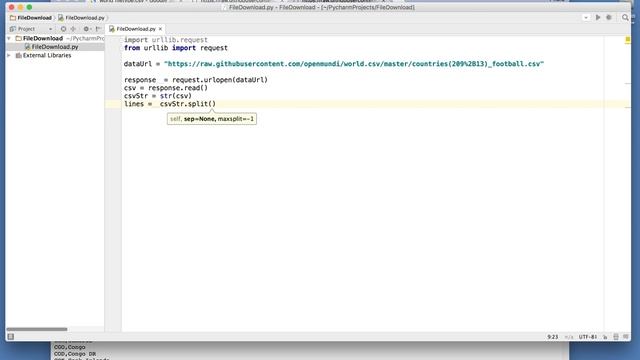Click scroll-from-source target icon in Project panel
This screenshot has width=640, height=360.
click(63, 29)
